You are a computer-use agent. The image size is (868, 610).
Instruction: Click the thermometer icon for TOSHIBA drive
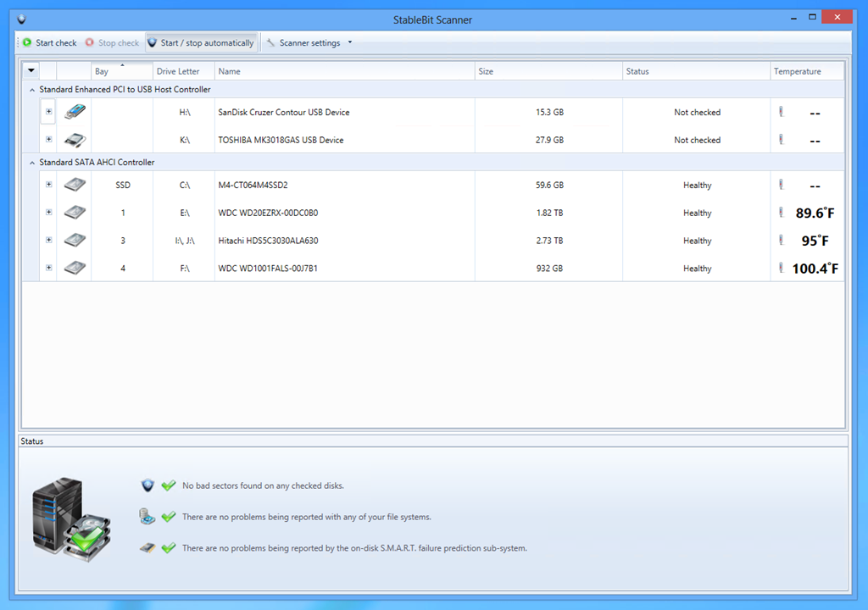(781, 140)
